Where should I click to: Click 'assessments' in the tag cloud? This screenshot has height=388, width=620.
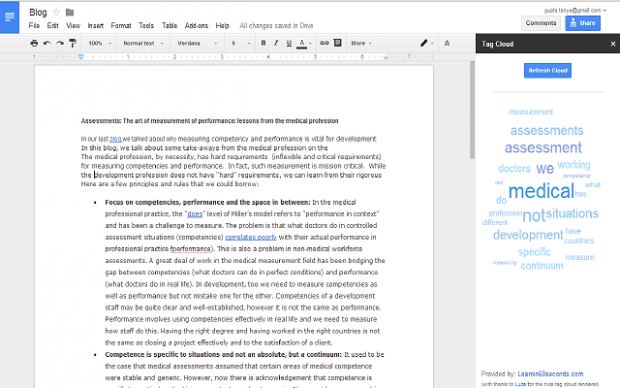(x=546, y=131)
